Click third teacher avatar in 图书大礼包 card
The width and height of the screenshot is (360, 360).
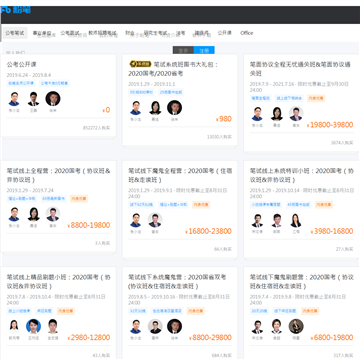(175, 108)
